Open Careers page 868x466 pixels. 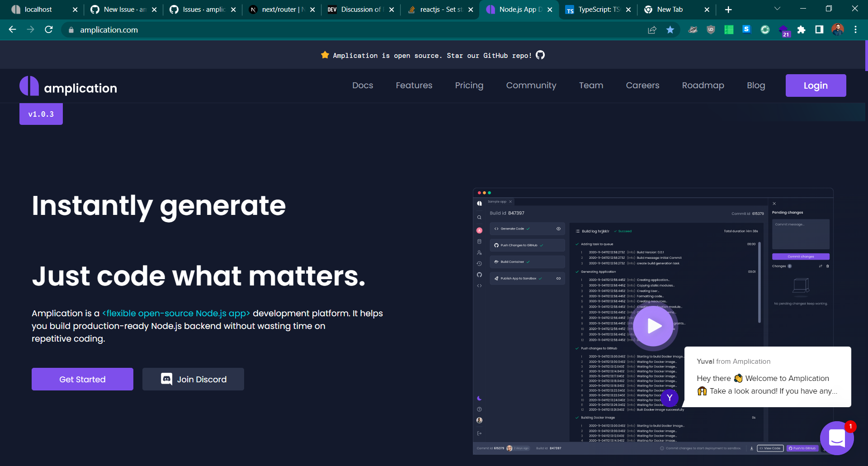[642, 86]
